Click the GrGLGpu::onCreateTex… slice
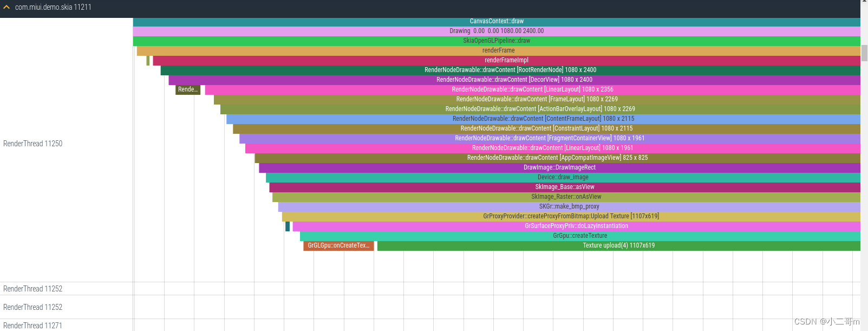The image size is (868, 331). (338, 245)
